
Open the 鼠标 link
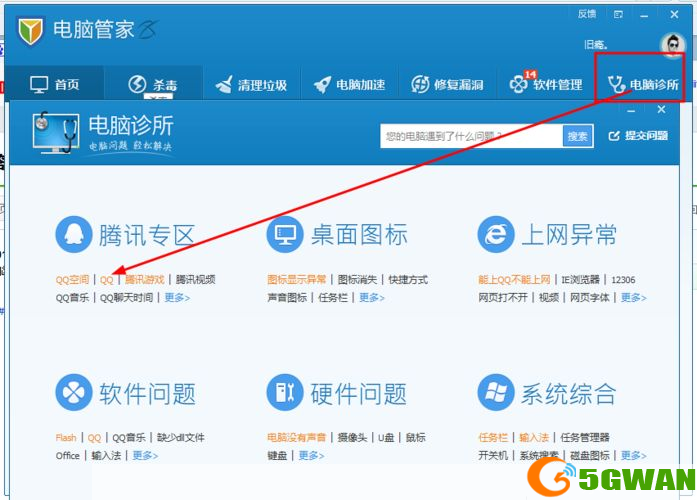click(416, 438)
